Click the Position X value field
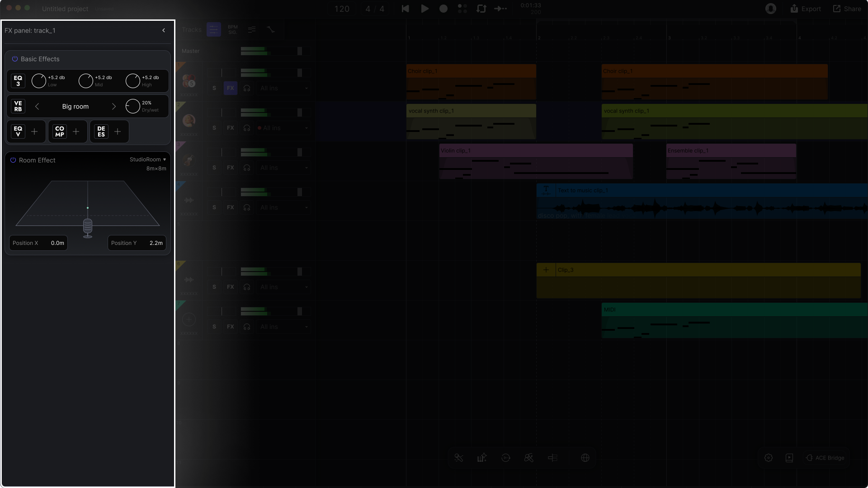Image resolution: width=868 pixels, height=488 pixels. click(x=57, y=243)
